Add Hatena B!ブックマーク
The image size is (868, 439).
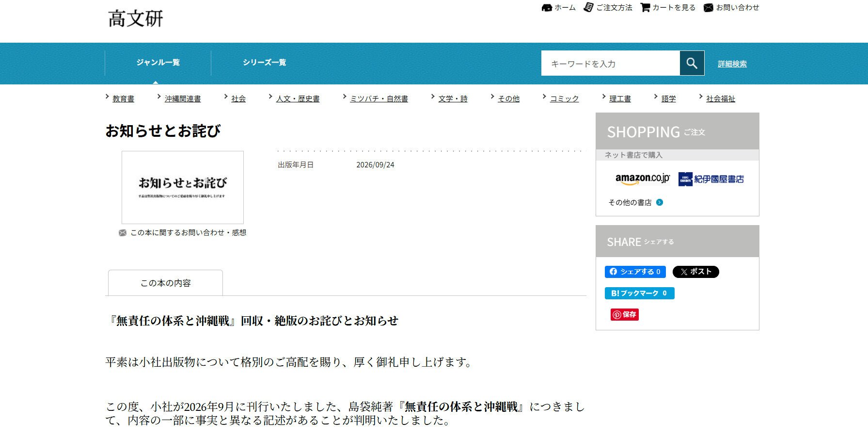pos(640,293)
